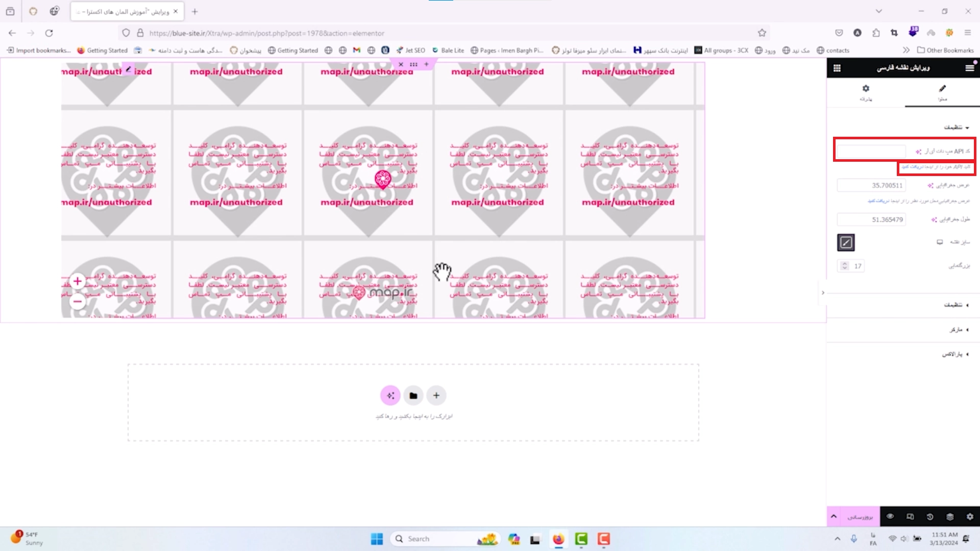Open save options arrow beside update button
The height and width of the screenshot is (551, 980).
click(x=834, y=517)
